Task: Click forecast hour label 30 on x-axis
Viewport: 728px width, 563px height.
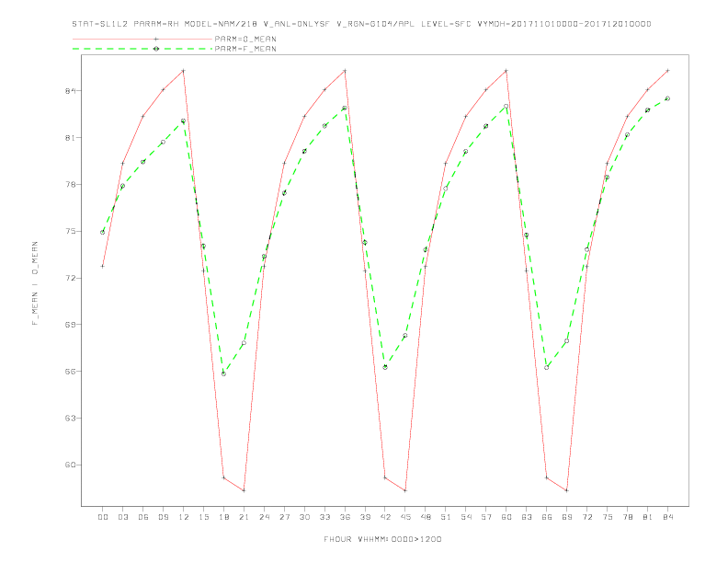Action: pos(304,517)
